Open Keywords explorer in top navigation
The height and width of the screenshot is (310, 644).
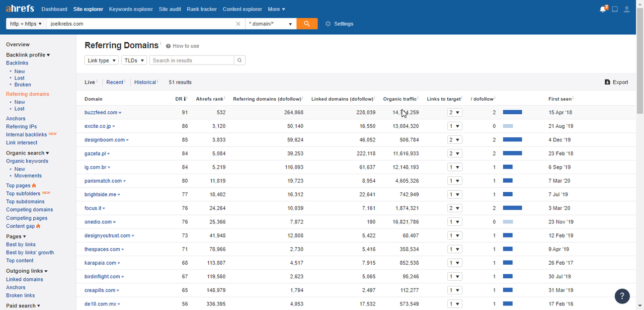pyautogui.click(x=131, y=9)
